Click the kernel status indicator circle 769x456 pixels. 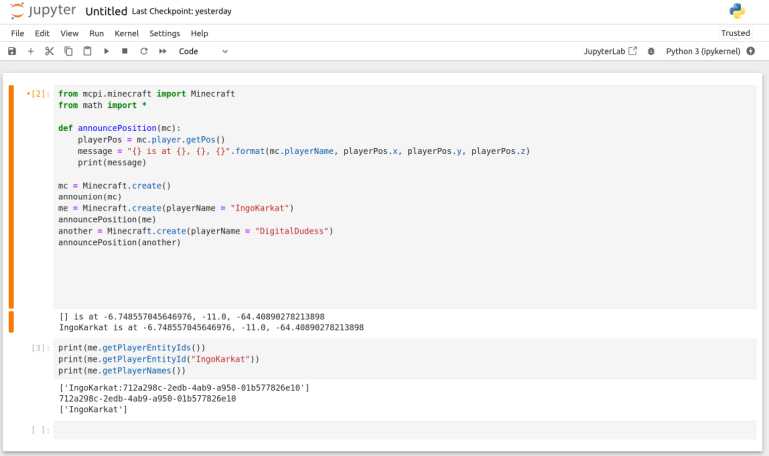click(750, 51)
